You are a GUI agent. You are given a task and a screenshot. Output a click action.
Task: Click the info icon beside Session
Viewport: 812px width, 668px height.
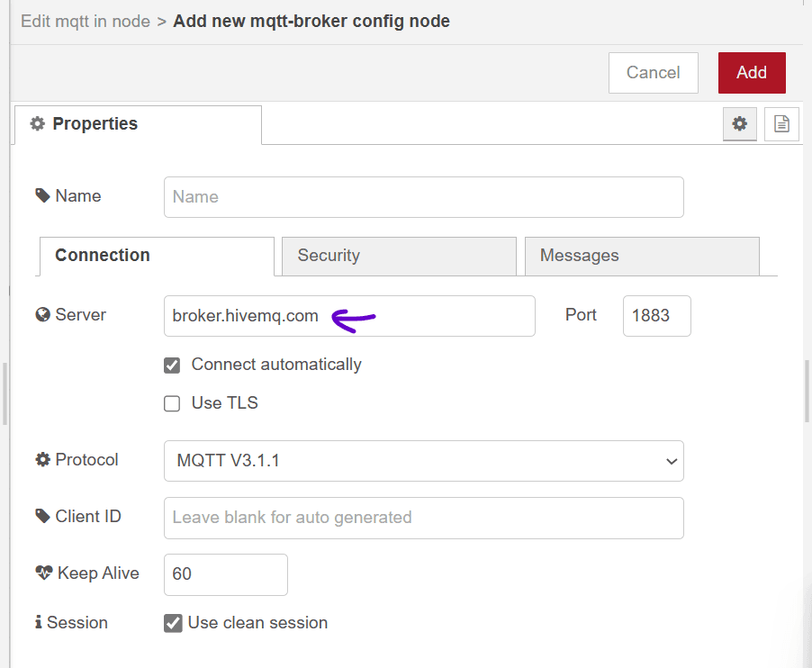tap(37, 622)
